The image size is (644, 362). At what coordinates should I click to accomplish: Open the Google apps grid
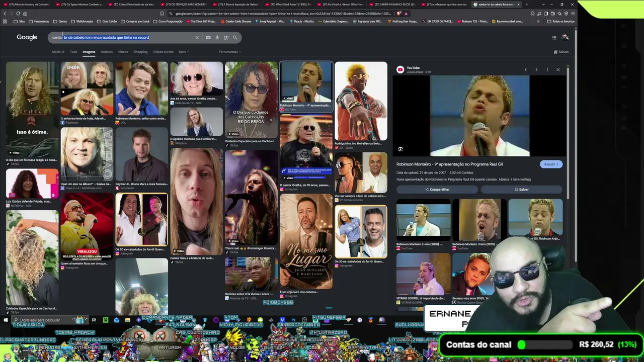[554, 38]
